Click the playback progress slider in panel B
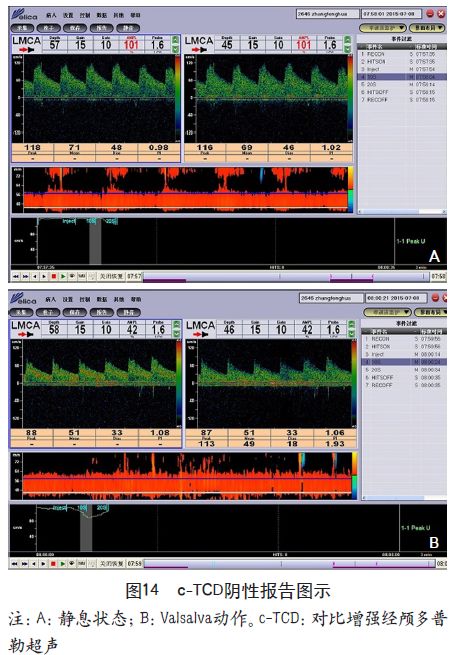Viewport: 457px width, 655px height. coord(289,564)
